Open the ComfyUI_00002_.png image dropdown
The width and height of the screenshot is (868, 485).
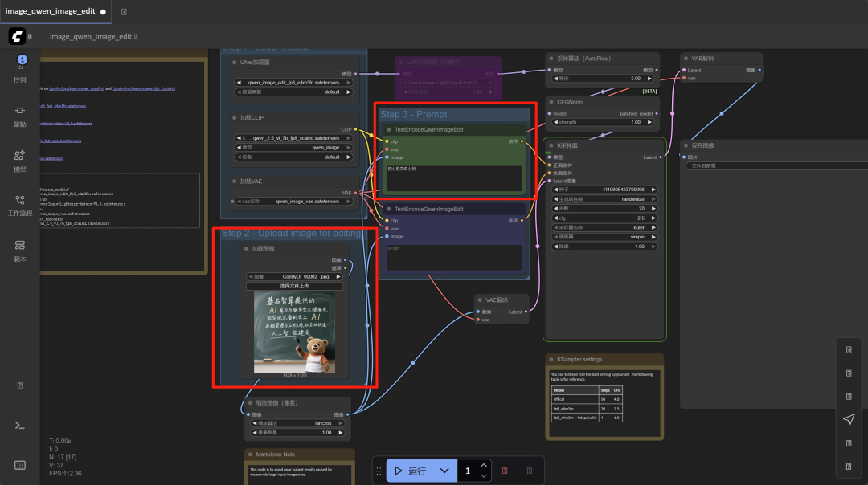(294, 276)
